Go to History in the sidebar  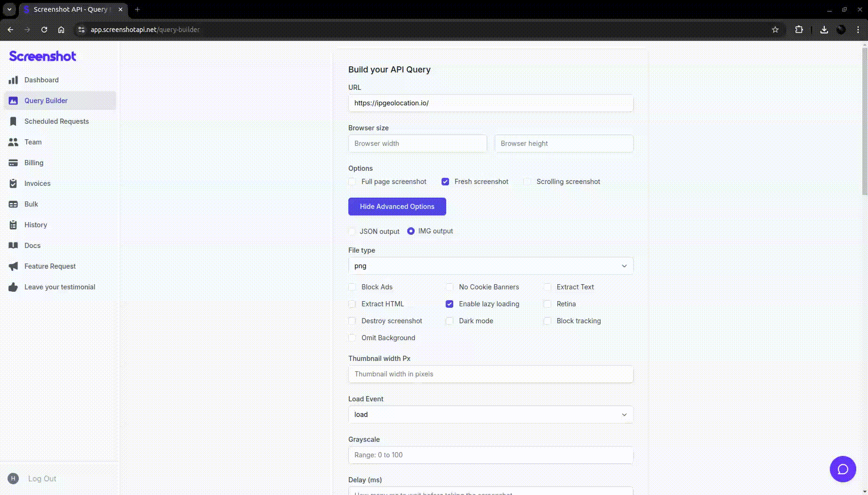36,225
